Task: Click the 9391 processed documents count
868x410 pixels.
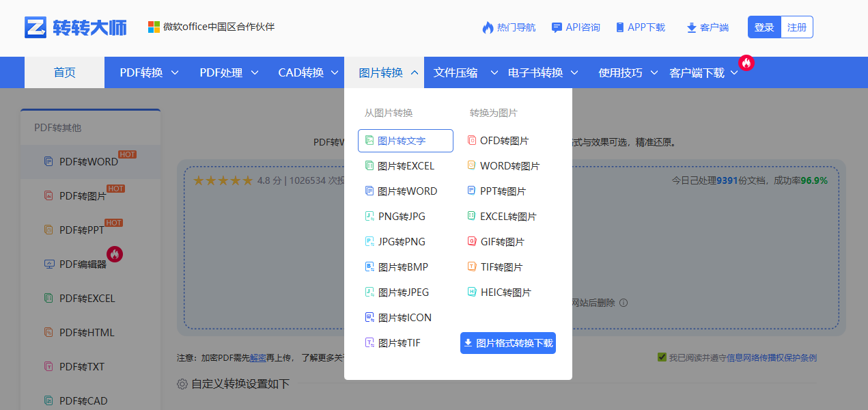Action: tap(727, 181)
